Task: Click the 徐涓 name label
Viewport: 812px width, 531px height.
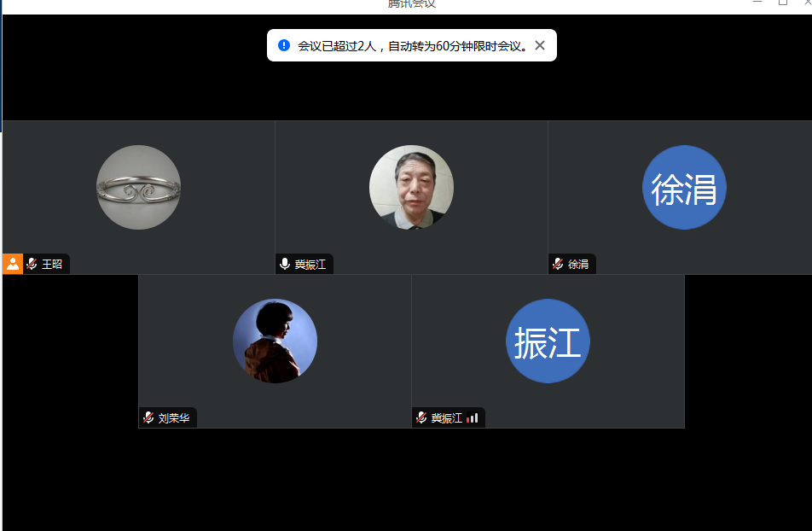Action: pos(578,265)
